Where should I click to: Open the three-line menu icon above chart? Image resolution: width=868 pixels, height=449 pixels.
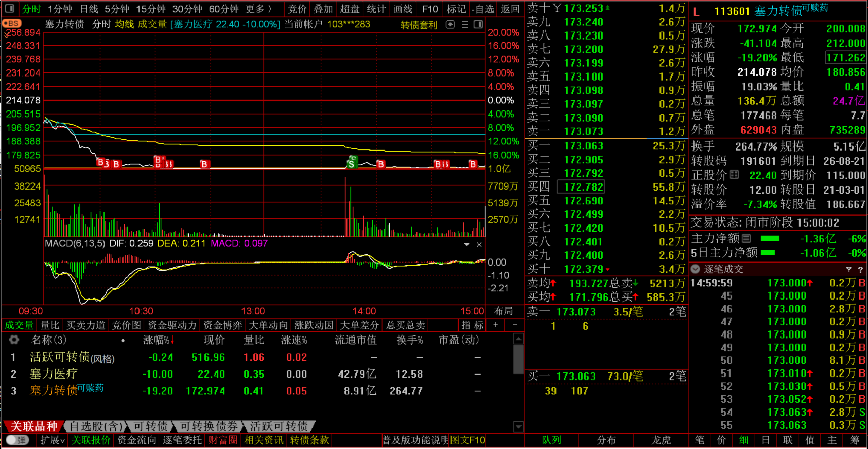(x=464, y=24)
